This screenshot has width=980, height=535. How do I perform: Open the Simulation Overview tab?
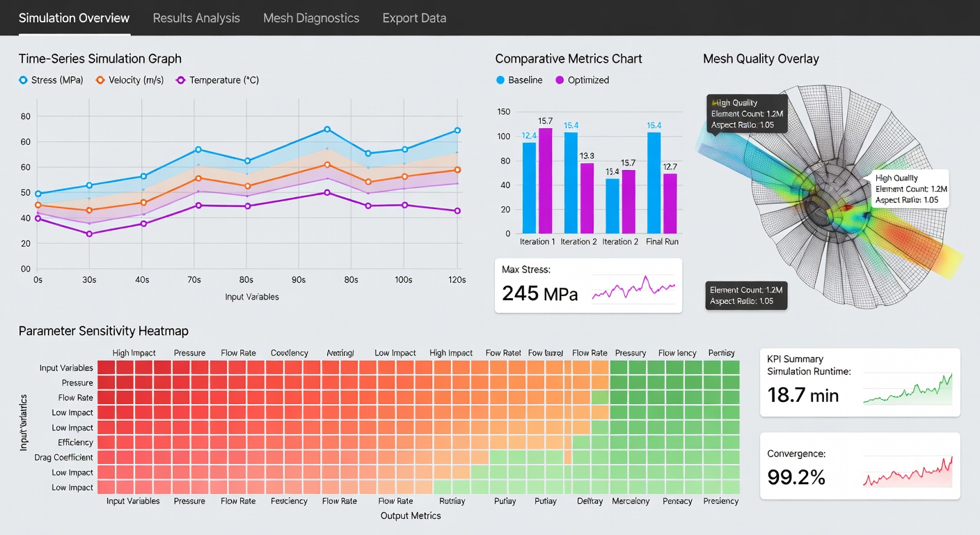[74, 18]
